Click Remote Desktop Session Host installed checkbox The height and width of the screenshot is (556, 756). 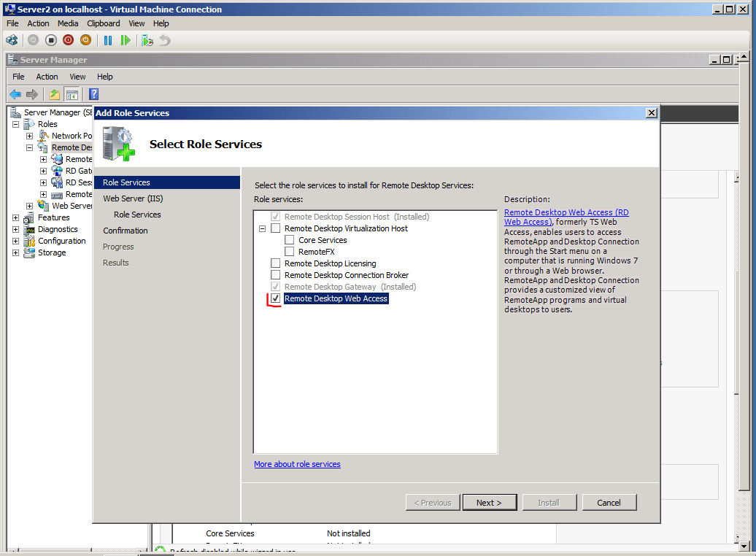click(x=275, y=217)
